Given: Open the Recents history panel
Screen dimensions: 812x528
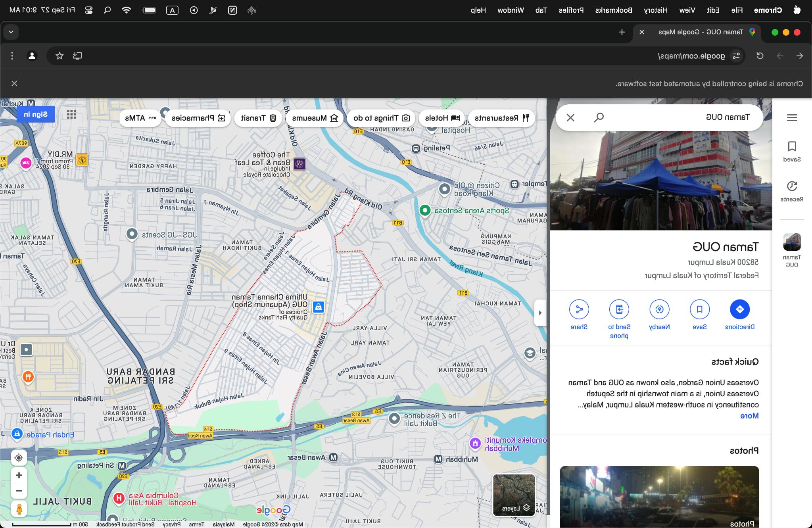Looking at the screenshot, I should coord(792,192).
